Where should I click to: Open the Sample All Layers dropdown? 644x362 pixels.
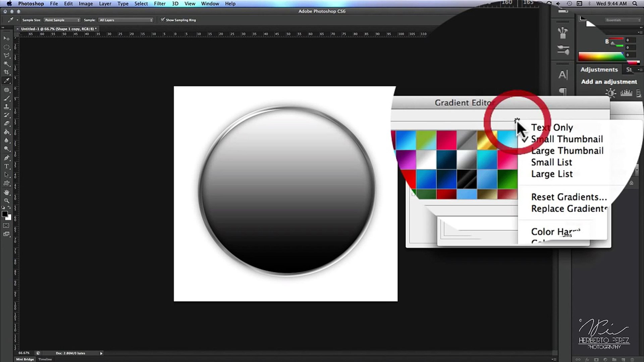point(126,20)
